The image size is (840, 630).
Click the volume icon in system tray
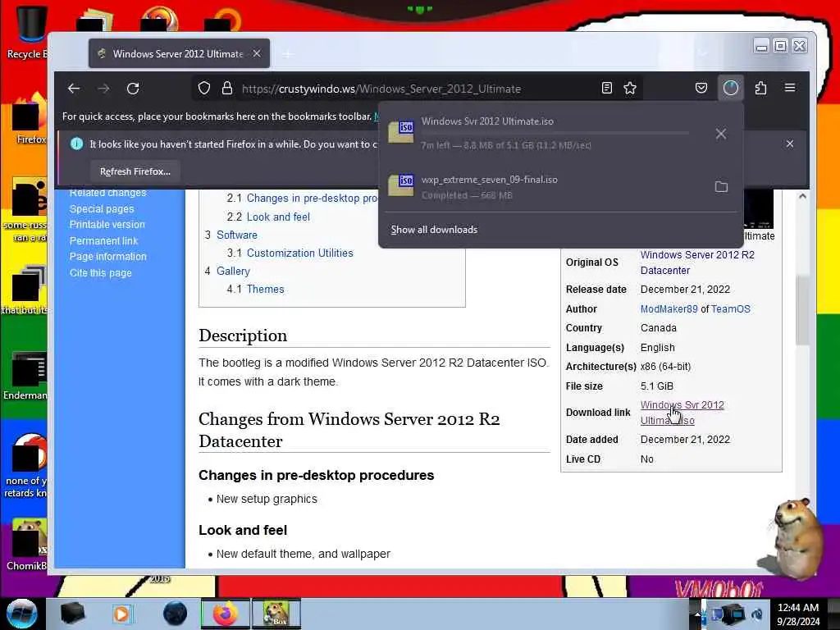point(757,615)
